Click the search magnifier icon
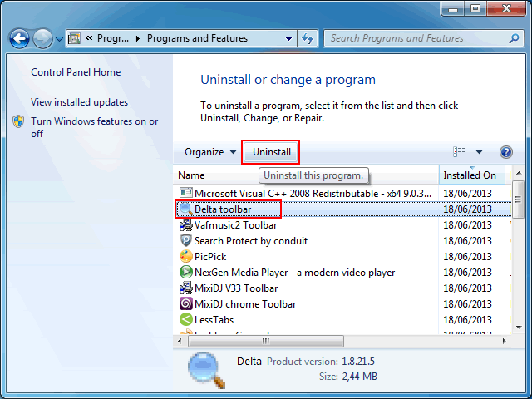 coord(514,38)
